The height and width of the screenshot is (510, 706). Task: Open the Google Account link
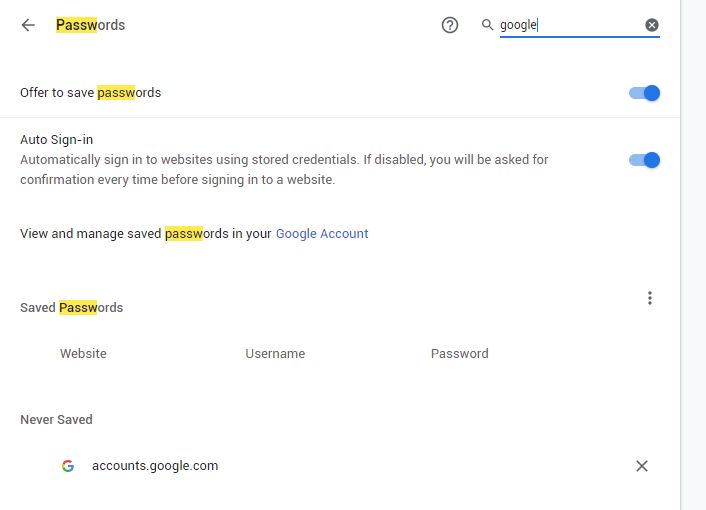point(322,234)
